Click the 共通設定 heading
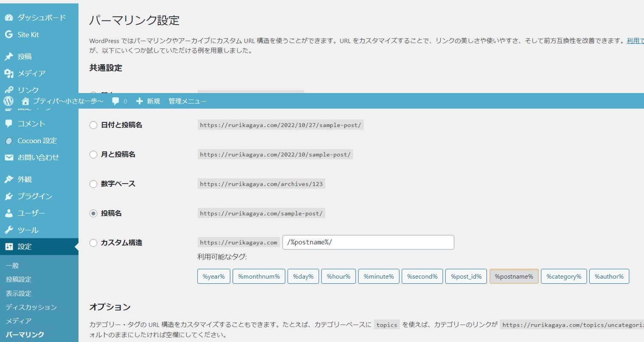This screenshot has width=644, height=342. click(106, 68)
